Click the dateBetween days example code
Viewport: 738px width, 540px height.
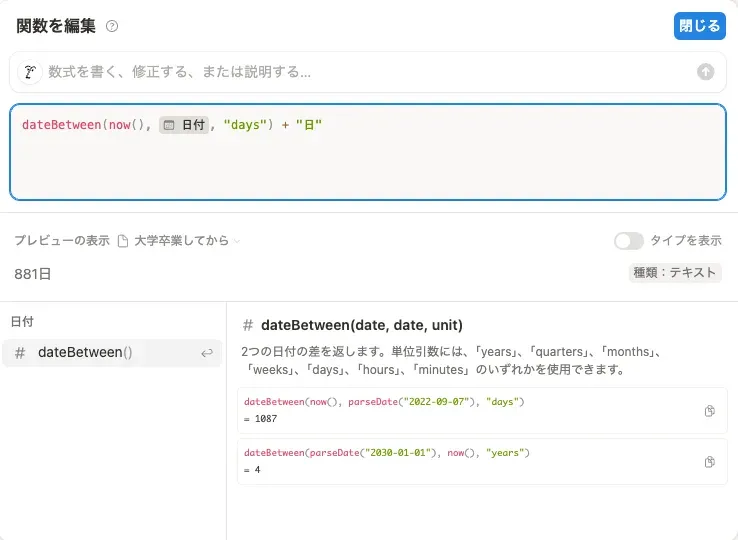point(384,402)
